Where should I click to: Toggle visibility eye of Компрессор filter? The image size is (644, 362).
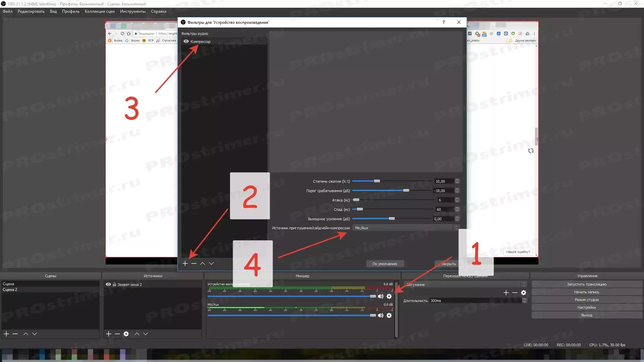(x=186, y=42)
